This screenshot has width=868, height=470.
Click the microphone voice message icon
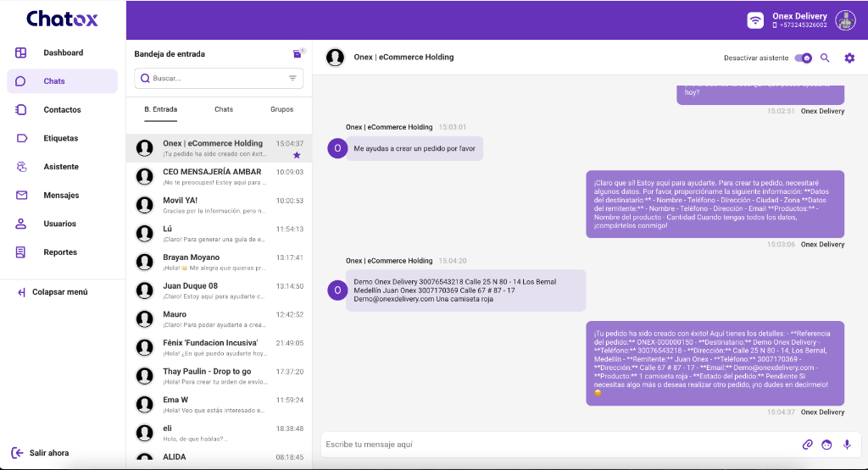coord(847,445)
